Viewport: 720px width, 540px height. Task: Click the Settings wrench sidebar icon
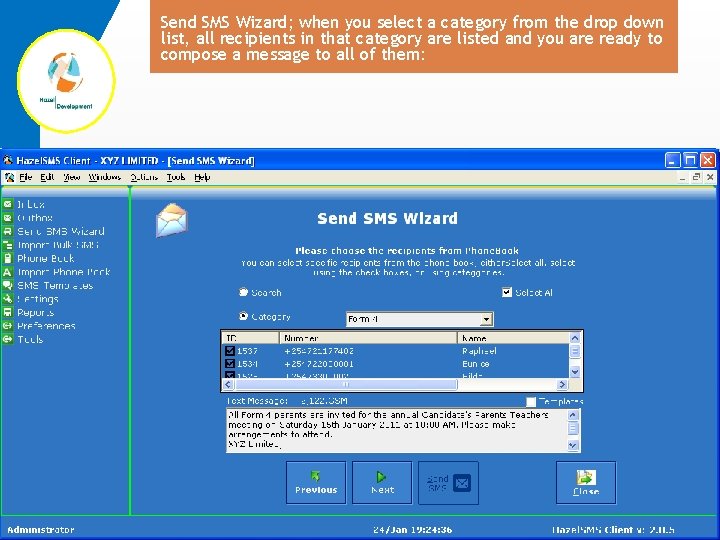click(x=7, y=299)
